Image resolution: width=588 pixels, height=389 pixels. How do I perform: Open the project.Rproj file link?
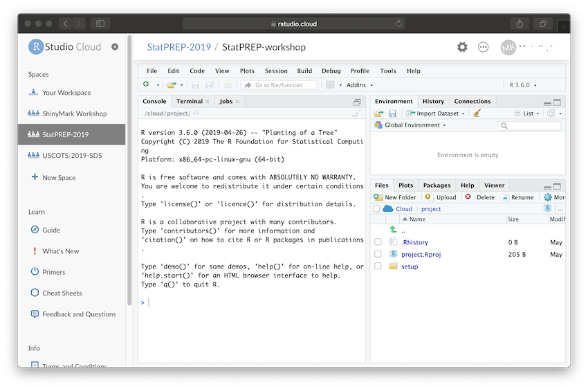tap(421, 254)
